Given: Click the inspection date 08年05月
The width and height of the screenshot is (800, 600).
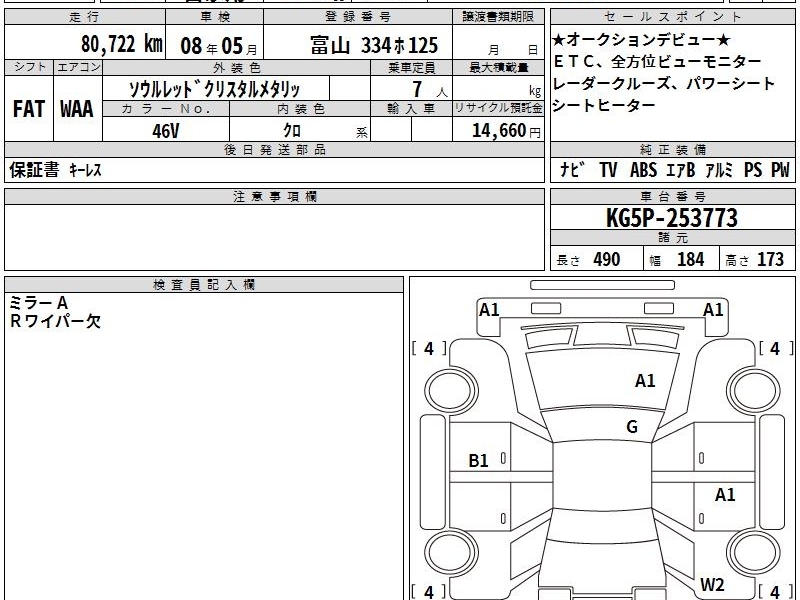Looking at the screenshot, I should pyautogui.click(x=219, y=46).
